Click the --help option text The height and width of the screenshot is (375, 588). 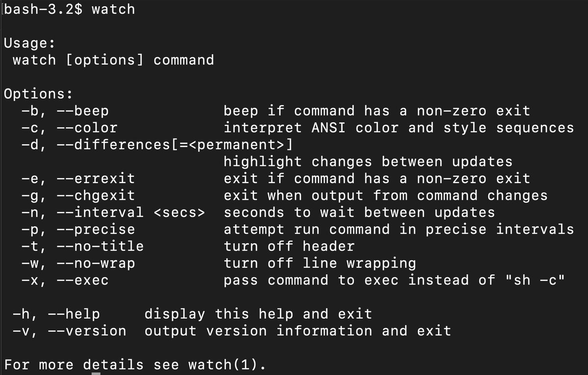point(73,314)
